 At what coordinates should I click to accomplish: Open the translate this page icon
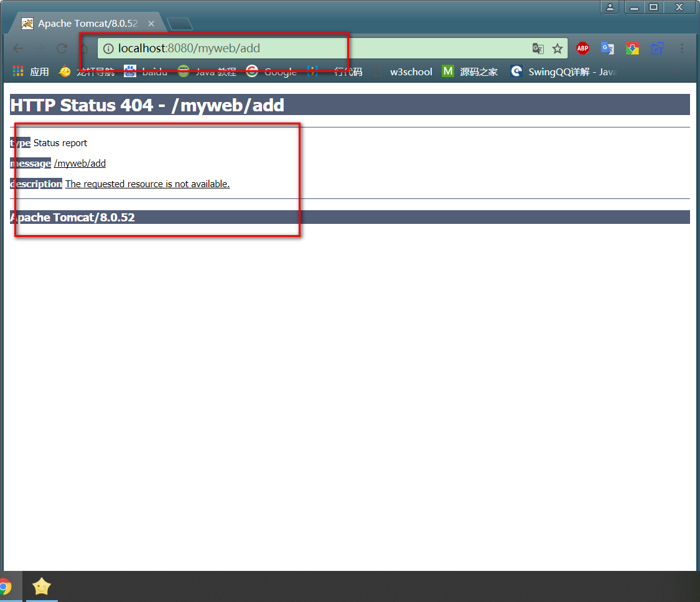point(538,48)
